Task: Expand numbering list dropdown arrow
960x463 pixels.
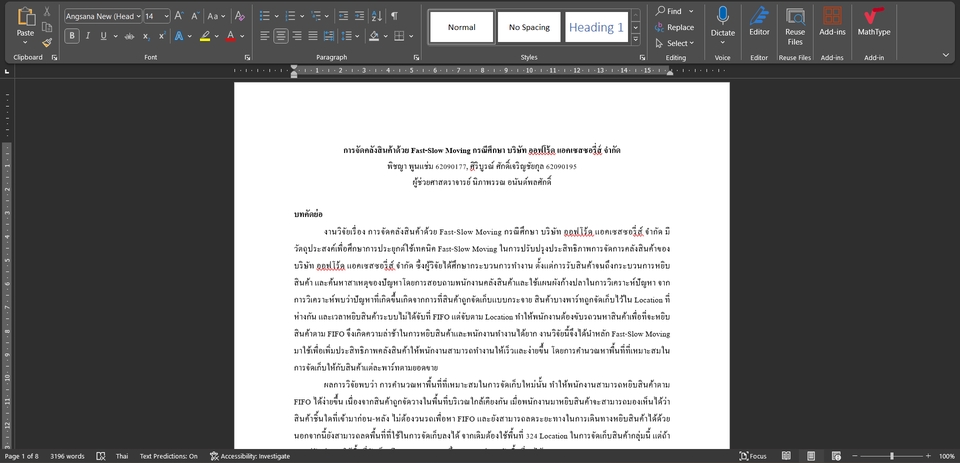Action: (x=302, y=17)
